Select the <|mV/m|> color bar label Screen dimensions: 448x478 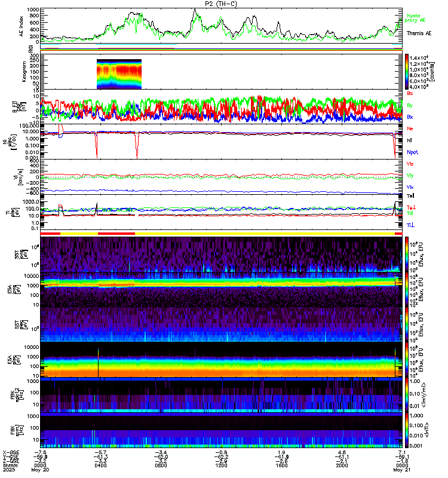pyautogui.click(x=424, y=395)
